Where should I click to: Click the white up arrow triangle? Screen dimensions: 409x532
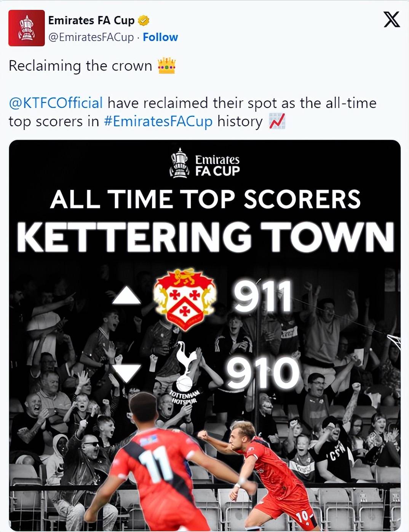coord(126,296)
